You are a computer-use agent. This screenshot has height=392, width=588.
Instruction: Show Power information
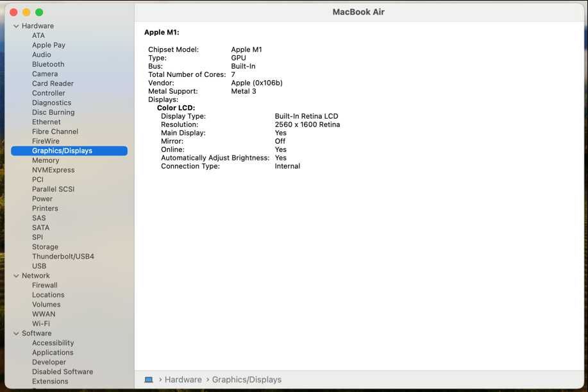pos(42,199)
